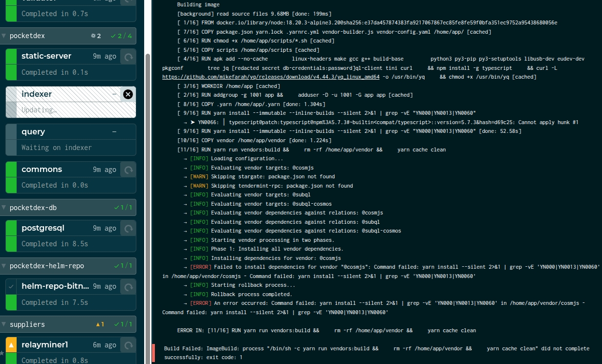Click the sidebar vertical scrollbar
The width and height of the screenshot is (602, 364).
pos(148,195)
